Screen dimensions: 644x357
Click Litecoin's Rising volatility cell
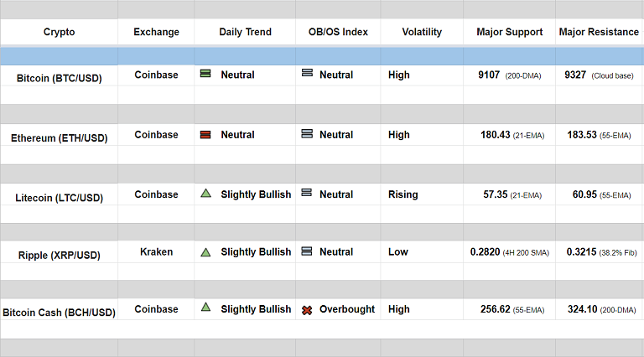[402, 194]
